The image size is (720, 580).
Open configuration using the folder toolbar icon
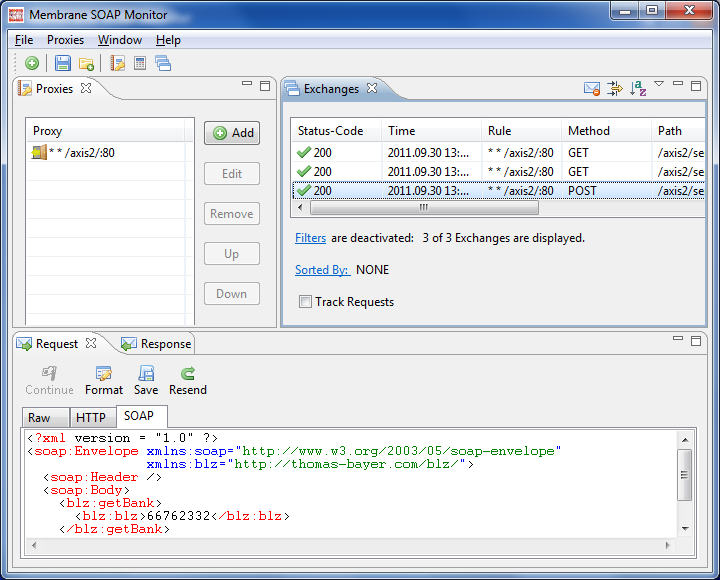[x=86, y=63]
